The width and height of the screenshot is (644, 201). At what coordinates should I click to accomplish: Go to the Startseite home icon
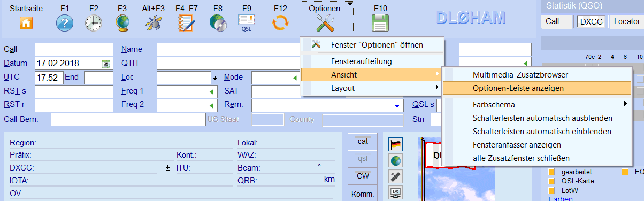26,23
